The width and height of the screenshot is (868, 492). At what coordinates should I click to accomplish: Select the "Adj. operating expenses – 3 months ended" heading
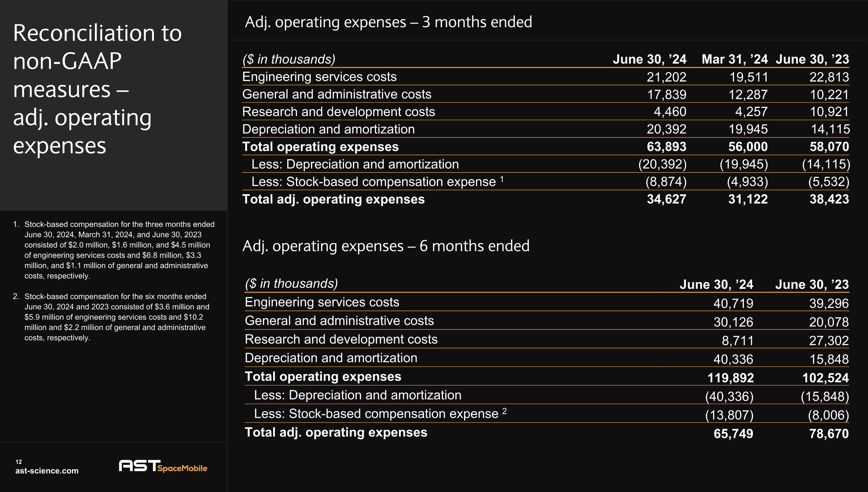(388, 22)
